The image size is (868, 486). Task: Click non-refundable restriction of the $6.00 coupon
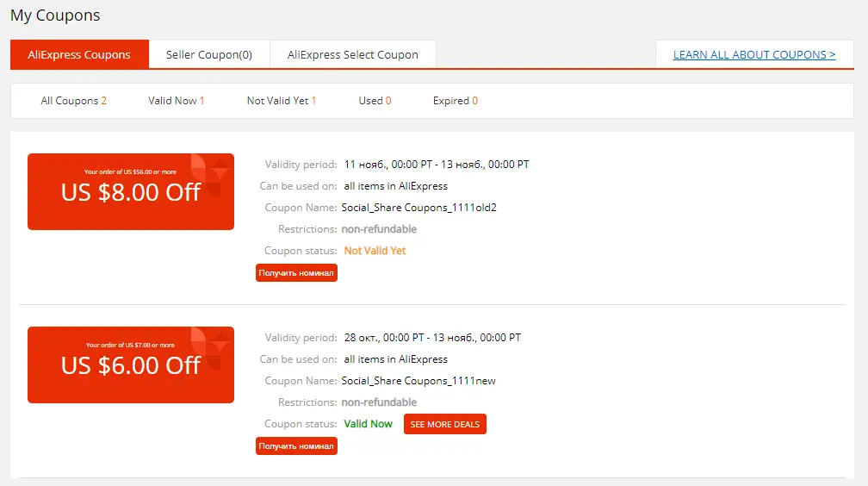point(379,402)
